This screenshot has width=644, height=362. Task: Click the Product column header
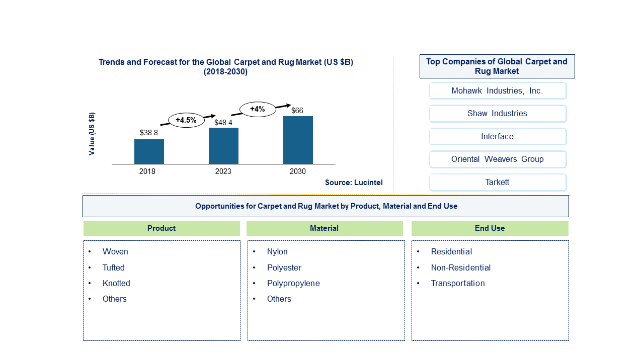[162, 228]
